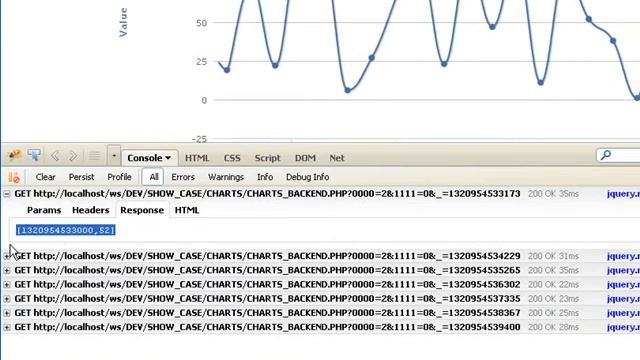640x360 pixels.
Task: Open jquery source link for request 536302
Action: [623, 284]
